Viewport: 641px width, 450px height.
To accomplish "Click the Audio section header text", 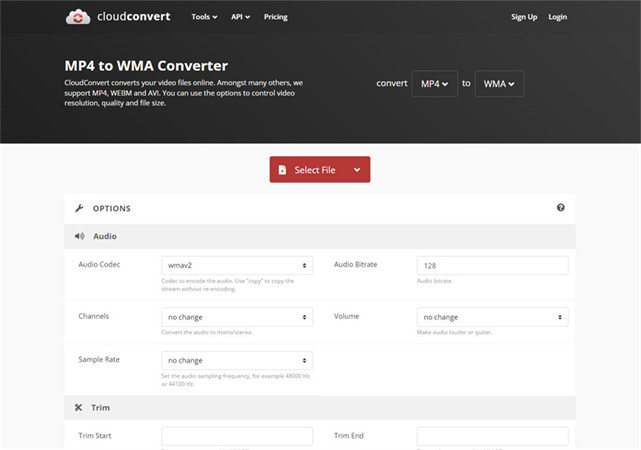I will 105,236.
